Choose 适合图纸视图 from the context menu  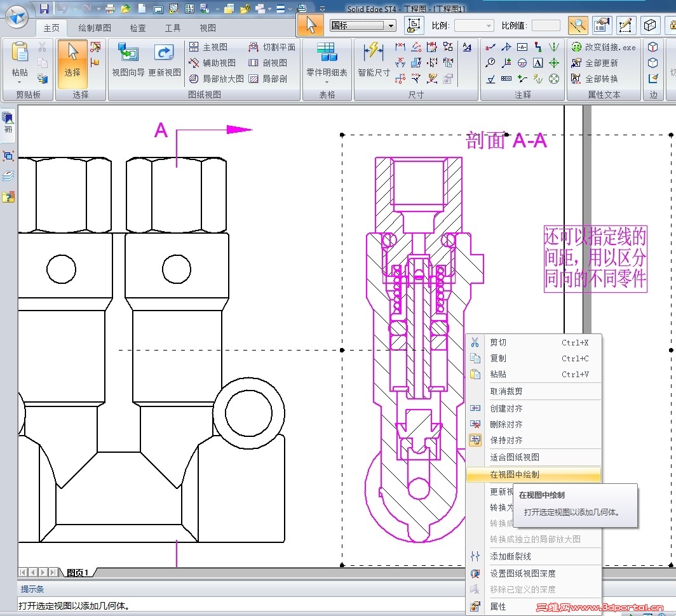coord(534,457)
